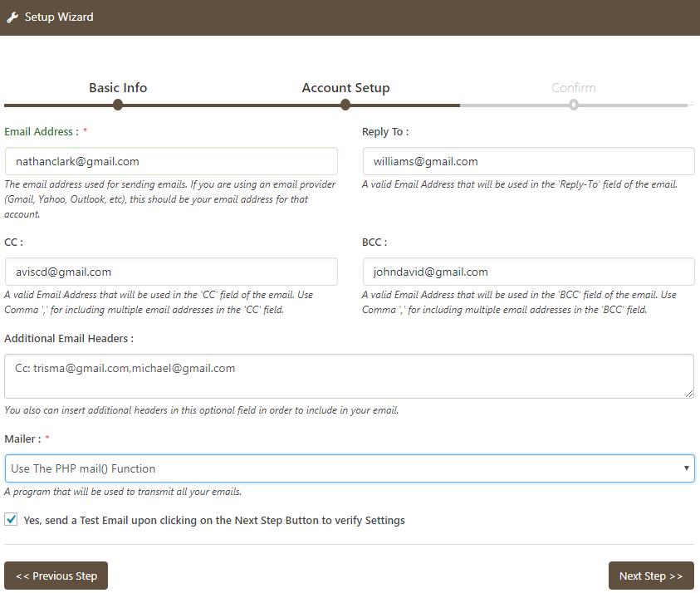Click the Account Setup progress dot

point(345,105)
